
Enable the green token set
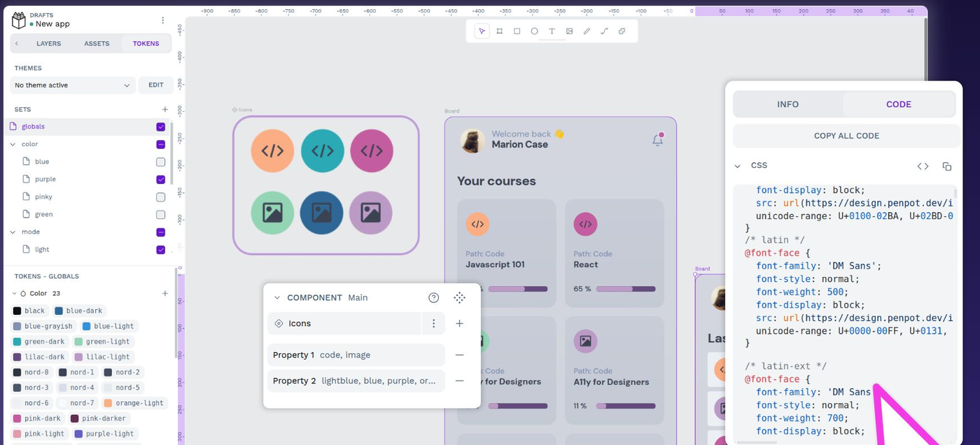pos(161,214)
